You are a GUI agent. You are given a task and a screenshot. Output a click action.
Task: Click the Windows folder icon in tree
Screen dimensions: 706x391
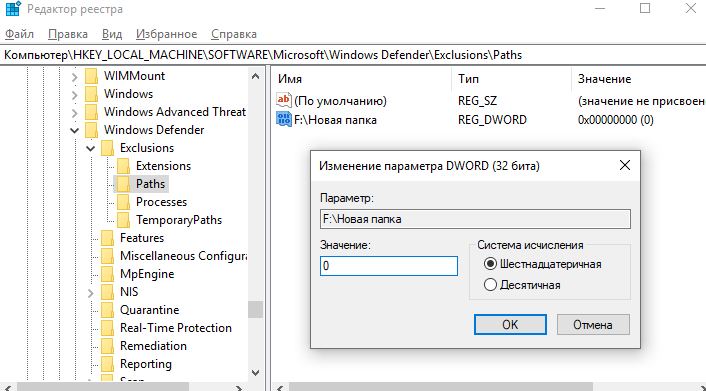tap(91, 94)
